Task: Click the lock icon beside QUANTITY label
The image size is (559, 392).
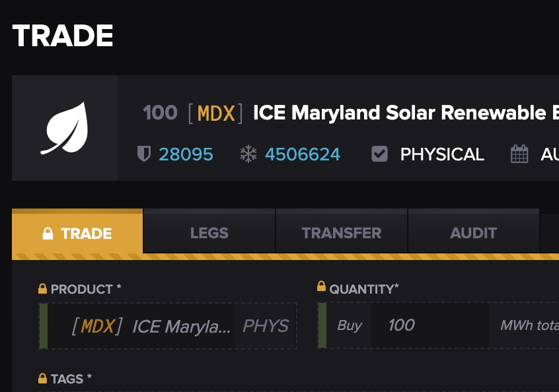Action: click(321, 286)
